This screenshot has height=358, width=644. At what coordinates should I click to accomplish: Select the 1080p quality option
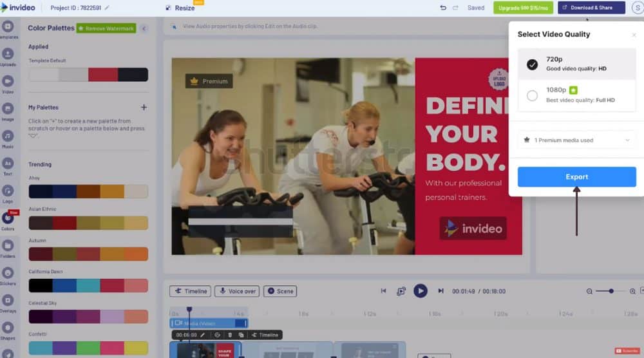(x=576, y=95)
